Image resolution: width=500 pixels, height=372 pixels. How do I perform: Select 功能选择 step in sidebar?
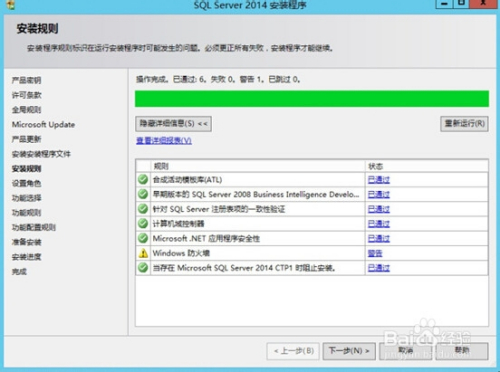click(27, 198)
